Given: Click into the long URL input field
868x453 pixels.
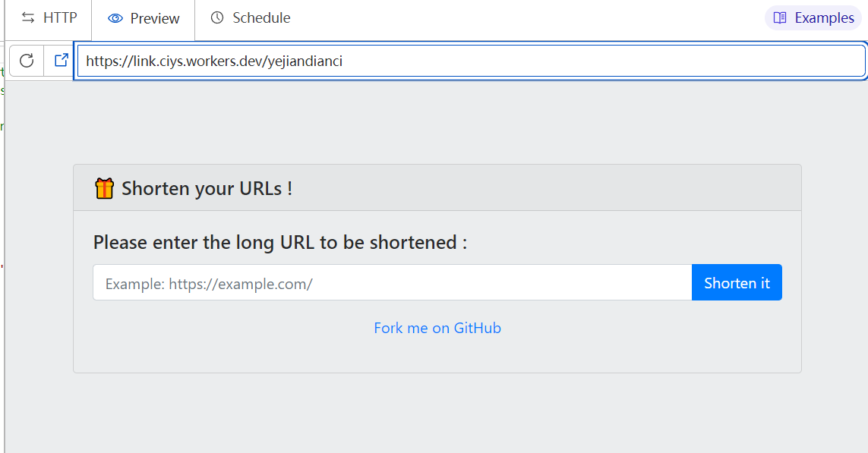Looking at the screenshot, I should point(392,283).
